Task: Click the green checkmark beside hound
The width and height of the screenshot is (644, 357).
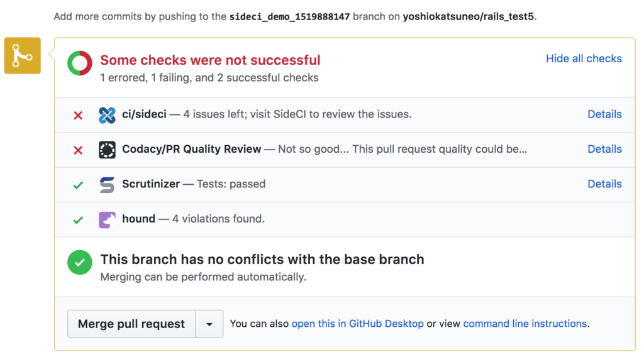Action: click(x=78, y=220)
